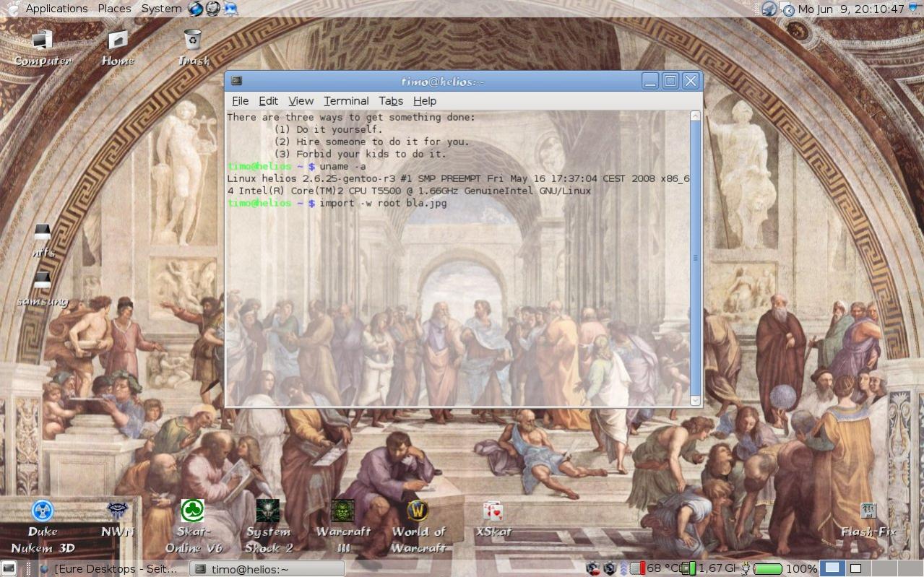This screenshot has height=577, width=924.
Task: Click the 'uname -a' command text
Action: (342, 166)
